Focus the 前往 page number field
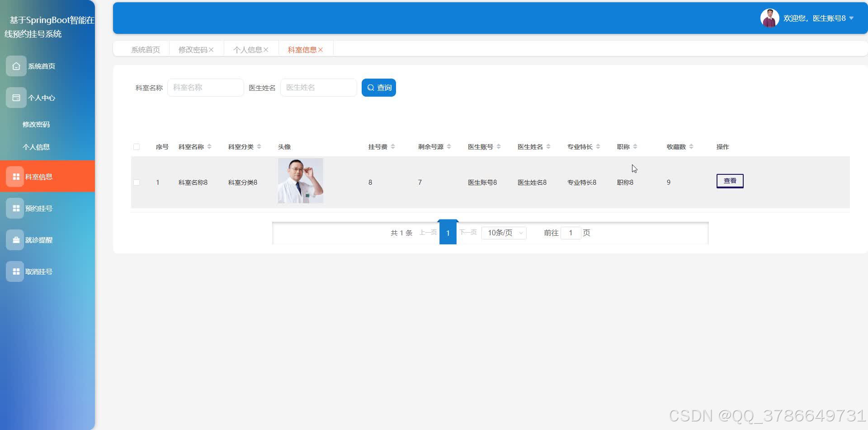The image size is (868, 430). [x=571, y=233]
